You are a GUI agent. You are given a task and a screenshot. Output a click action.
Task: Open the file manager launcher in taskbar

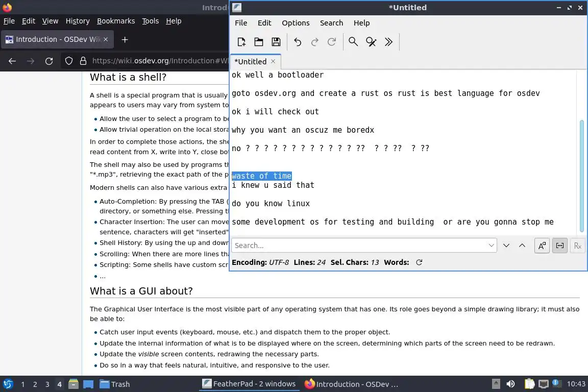click(73, 384)
